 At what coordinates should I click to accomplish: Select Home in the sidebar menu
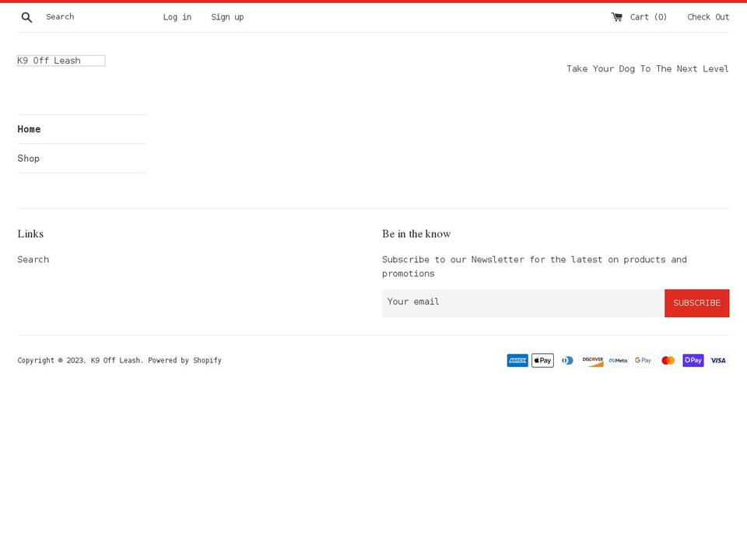coord(29,129)
